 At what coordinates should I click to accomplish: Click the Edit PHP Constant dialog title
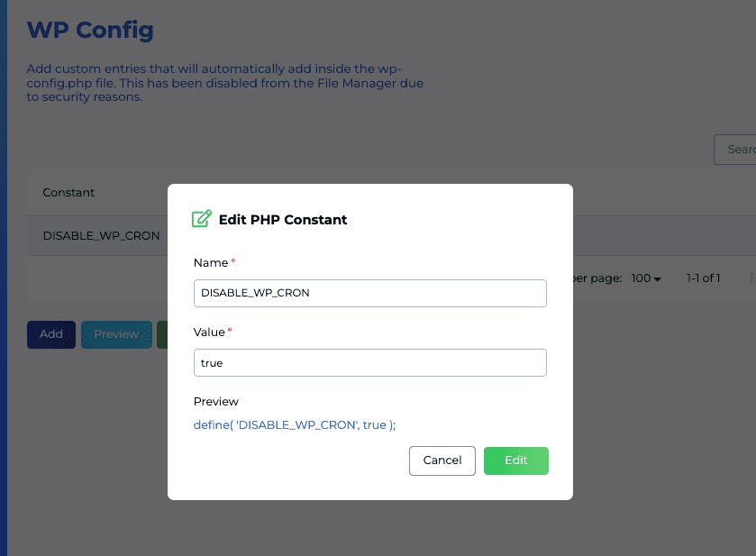[283, 220]
